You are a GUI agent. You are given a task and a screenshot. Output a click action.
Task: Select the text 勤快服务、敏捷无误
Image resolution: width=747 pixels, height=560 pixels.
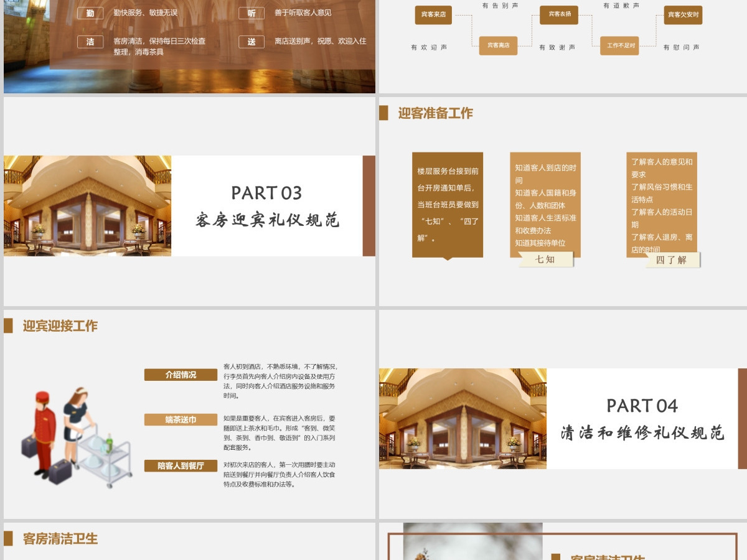click(146, 12)
